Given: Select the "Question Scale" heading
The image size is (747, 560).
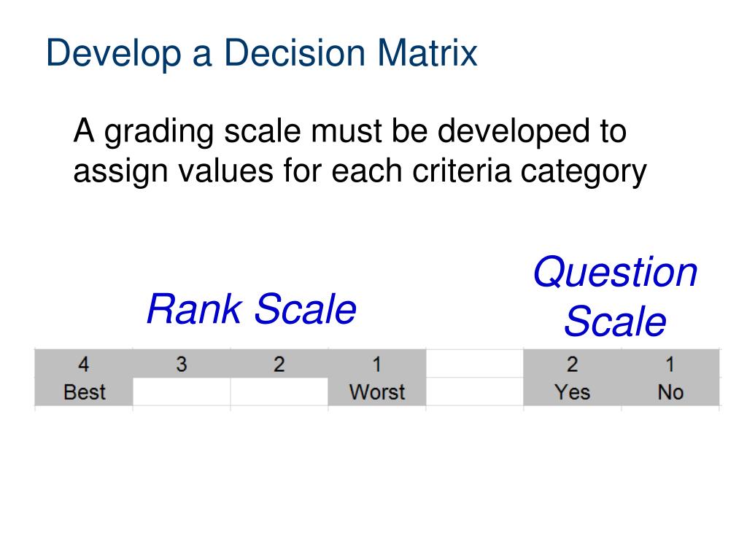Looking at the screenshot, I should point(615,296).
